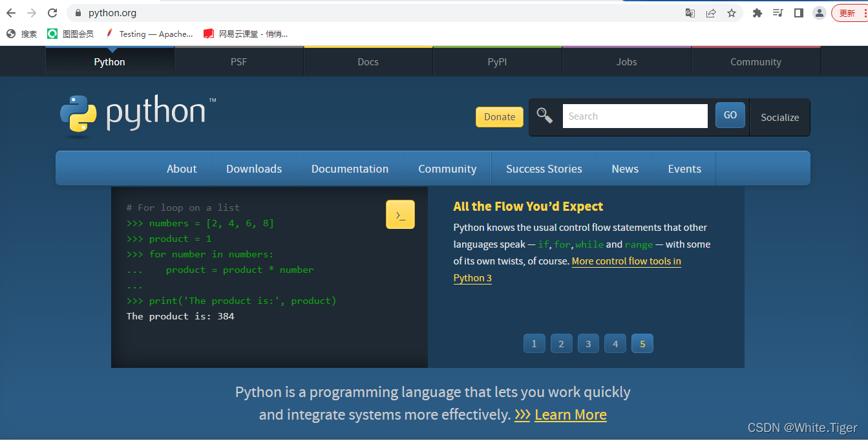The image size is (868, 441).
Task: Click the translate page icon
Action: tap(690, 13)
